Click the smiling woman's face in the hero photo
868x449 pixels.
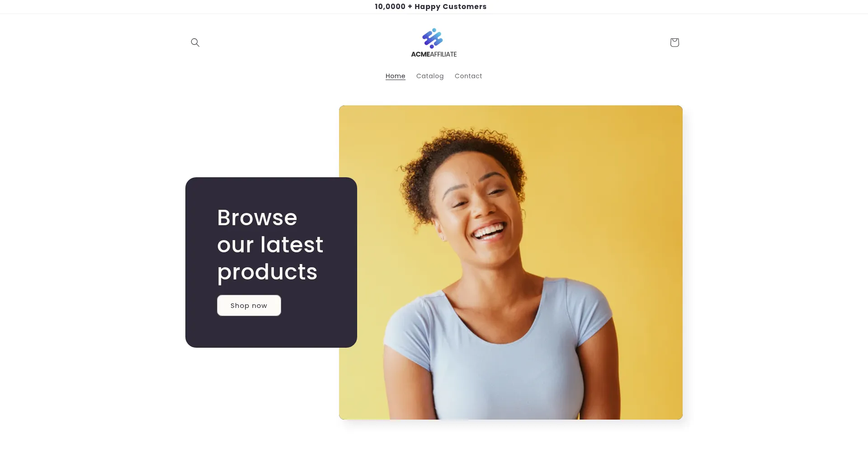click(x=479, y=208)
